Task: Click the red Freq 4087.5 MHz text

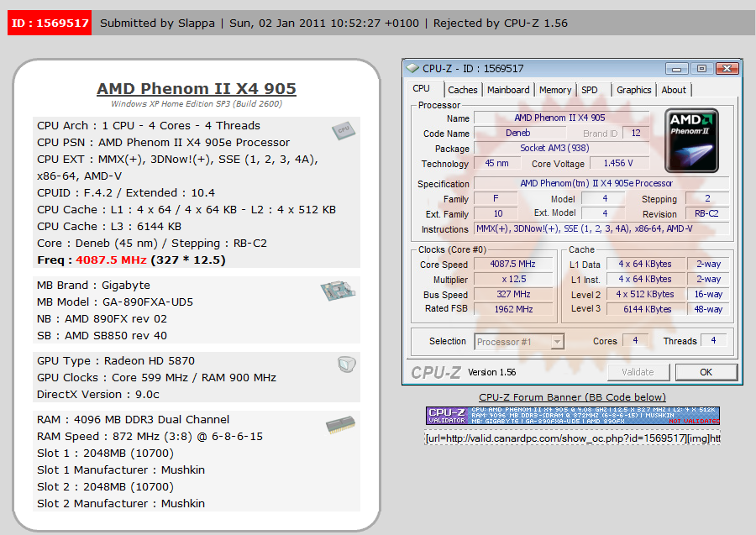Action: [111, 260]
